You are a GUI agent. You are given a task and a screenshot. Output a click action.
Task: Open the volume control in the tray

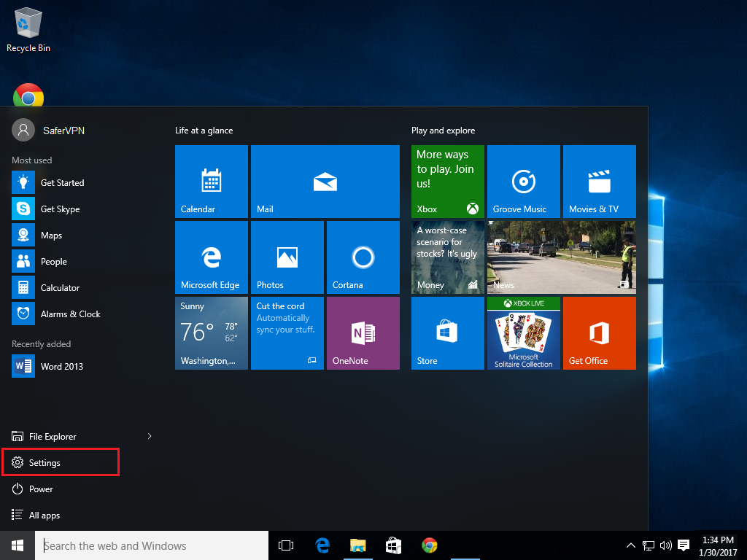tap(665, 545)
